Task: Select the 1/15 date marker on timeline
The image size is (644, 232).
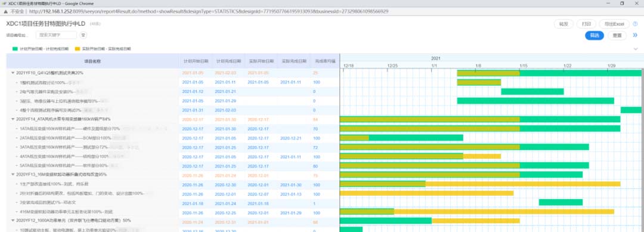Action: pos(524,66)
